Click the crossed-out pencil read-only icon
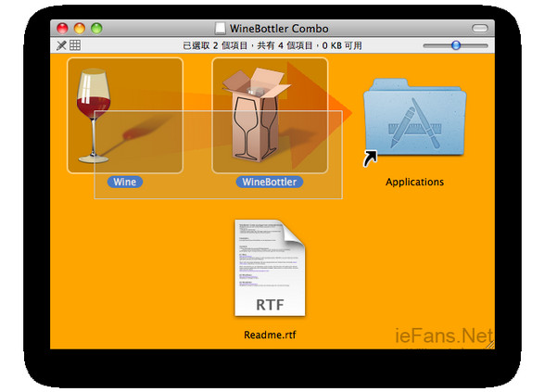 pyautogui.click(x=61, y=45)
